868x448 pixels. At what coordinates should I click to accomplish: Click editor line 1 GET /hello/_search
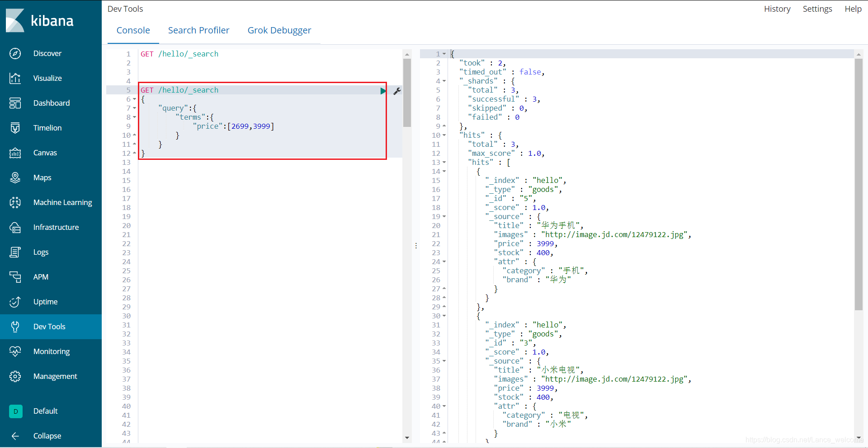tap(179, 54)
